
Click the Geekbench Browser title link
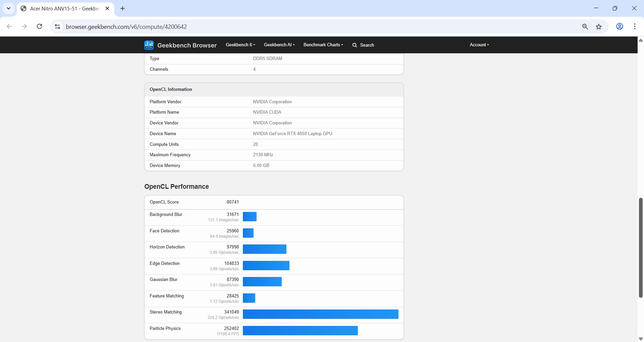pyautogui.click(x=187, y=45)
